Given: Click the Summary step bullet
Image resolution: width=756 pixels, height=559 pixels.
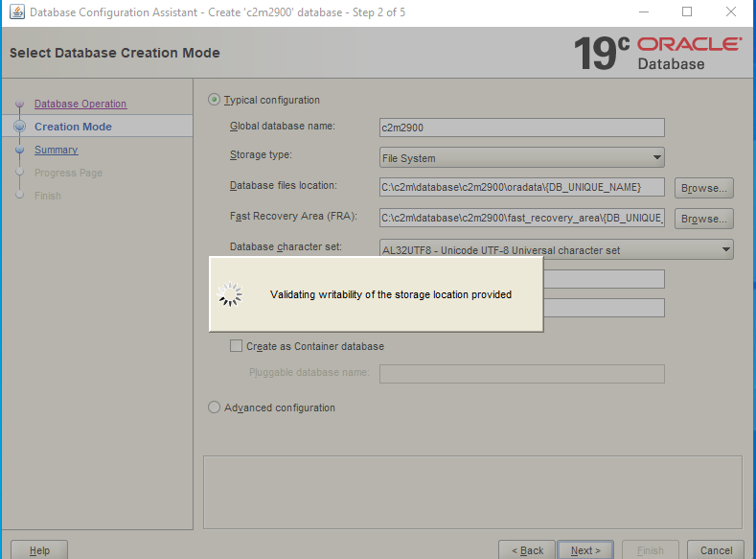Looking at the screenshot, I should coord(19,150).
